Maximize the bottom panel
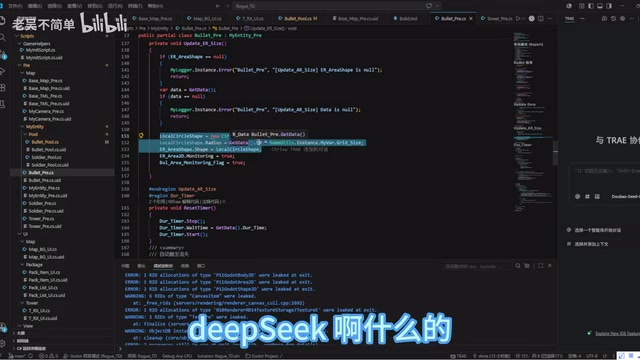The height and width of the screenshot is (360, 640). click(x=540, y=266)
